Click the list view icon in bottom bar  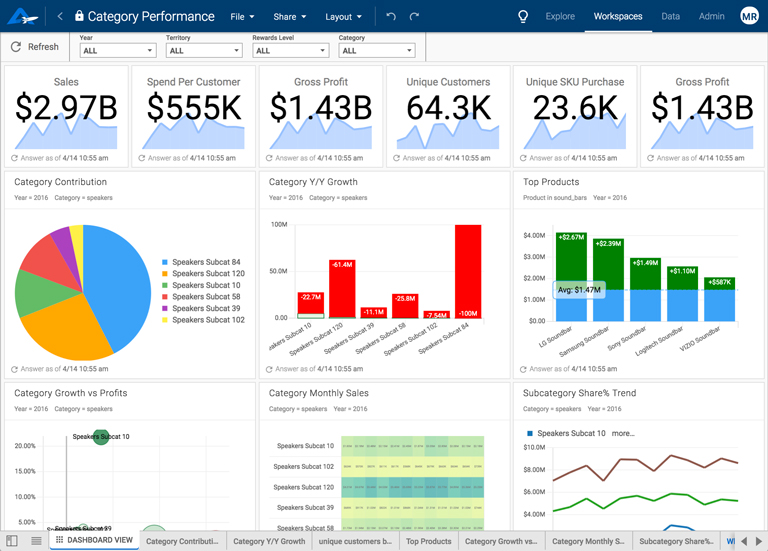click(x=36, y=541)
